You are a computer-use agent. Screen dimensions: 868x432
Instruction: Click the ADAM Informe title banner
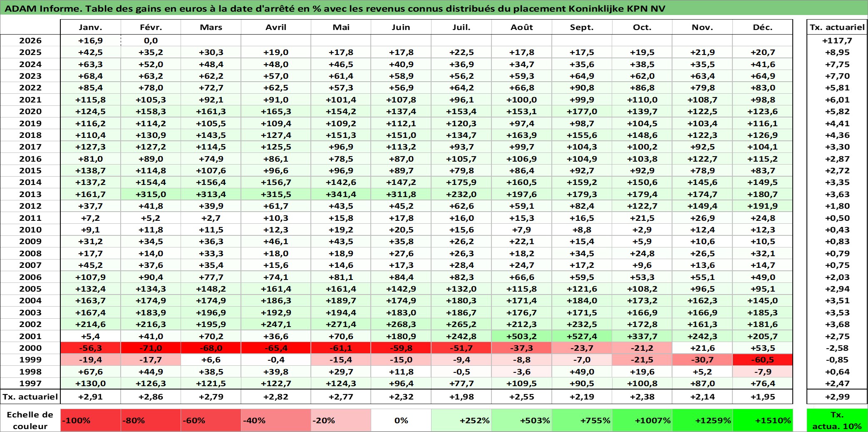434,8
